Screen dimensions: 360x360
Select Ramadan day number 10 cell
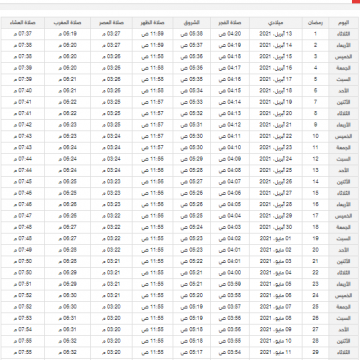coord(315,136)
